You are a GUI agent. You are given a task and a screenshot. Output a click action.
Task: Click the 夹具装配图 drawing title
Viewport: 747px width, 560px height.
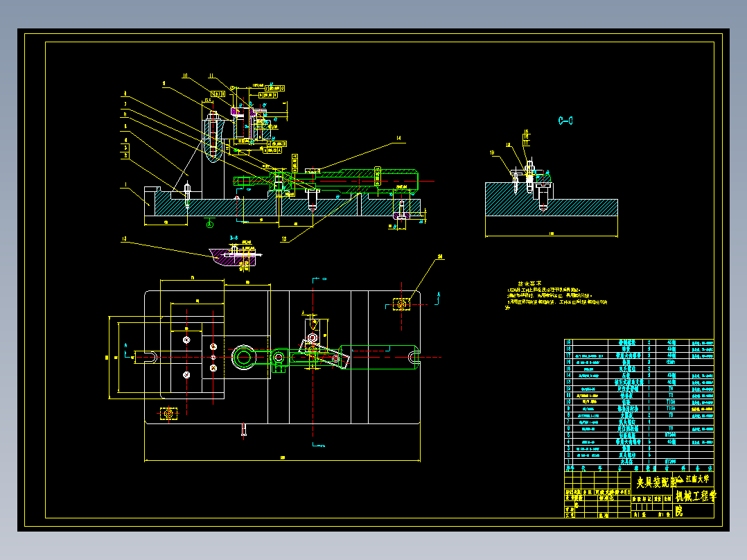click(656, 483)
